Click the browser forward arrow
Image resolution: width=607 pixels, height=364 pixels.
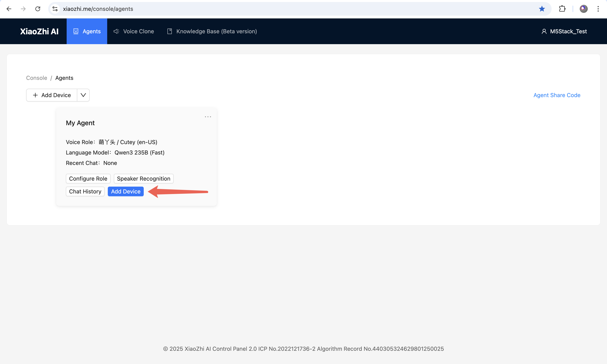tap(23, 9)
